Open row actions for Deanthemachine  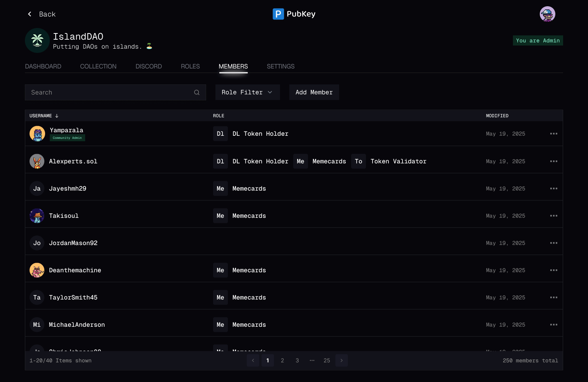coord(554,270)
